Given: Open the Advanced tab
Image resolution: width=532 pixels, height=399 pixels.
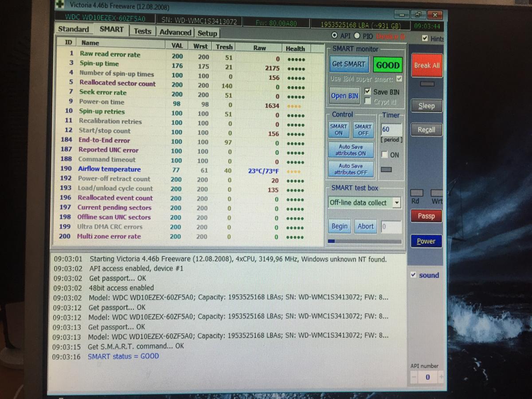Looking at the screenshot, I should (175, 32).
